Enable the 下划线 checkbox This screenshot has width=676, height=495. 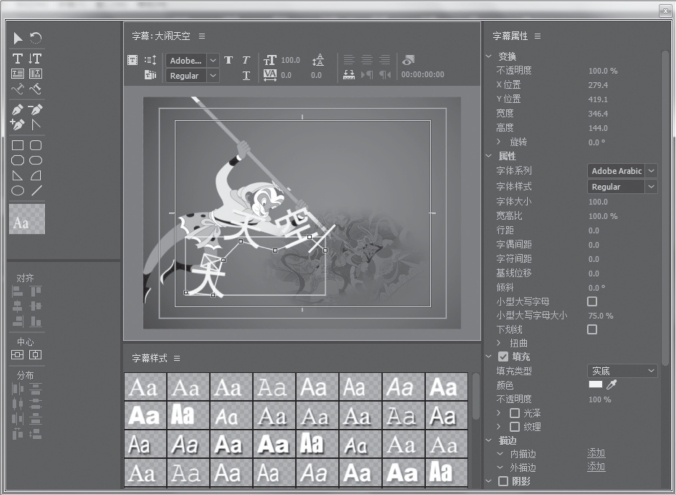(x=592, y=329)
